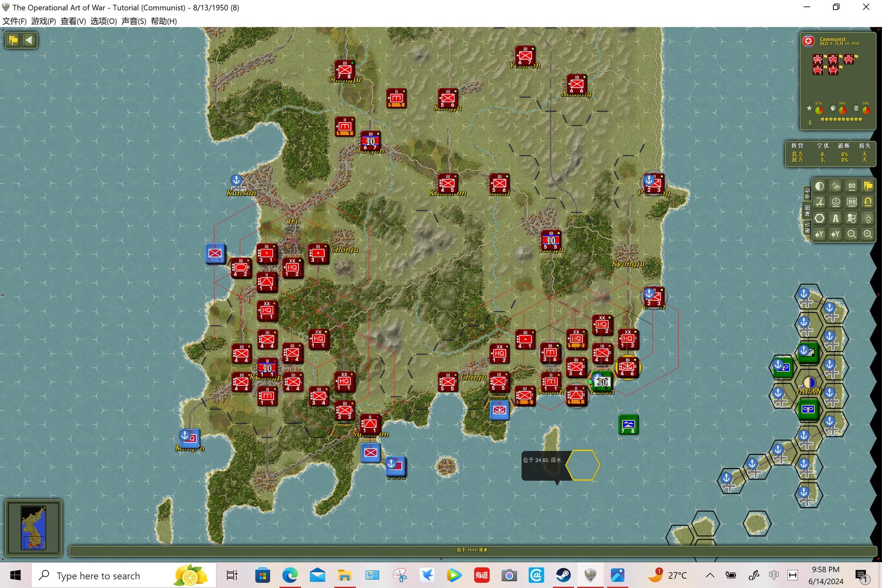The height and width of the screenshot is (588, 882).
Task: Toggle the weather cloud display icon
Action: [x=836, y=186]
